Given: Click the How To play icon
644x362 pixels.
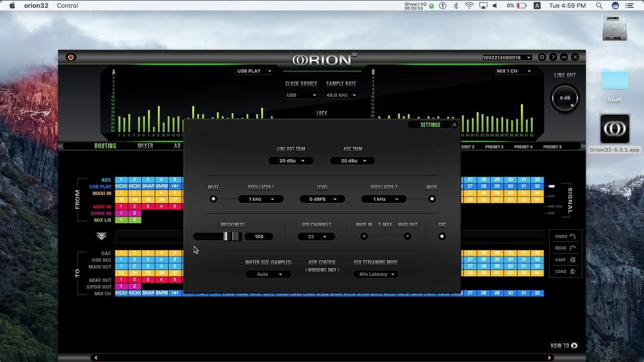Looking at the screenshot, I should tap(574, 345).
